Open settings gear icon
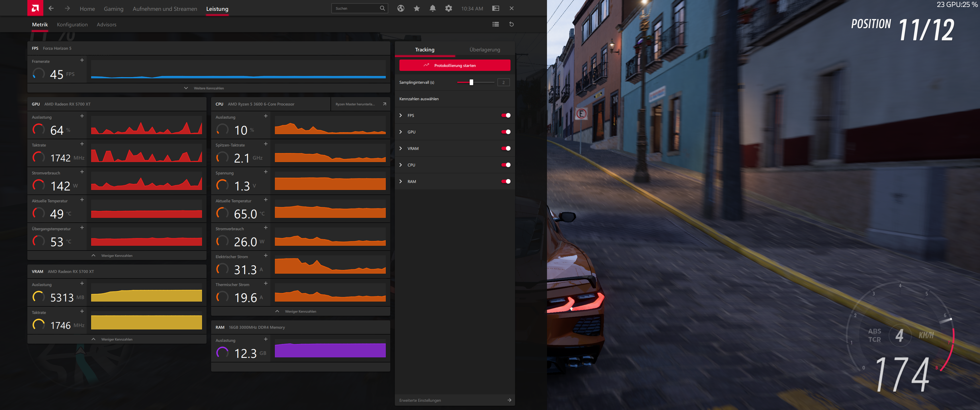 click(448, 8)
